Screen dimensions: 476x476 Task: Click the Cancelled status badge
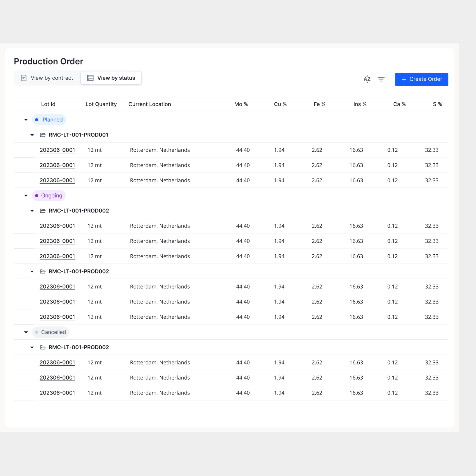click(x=51, y=332)
